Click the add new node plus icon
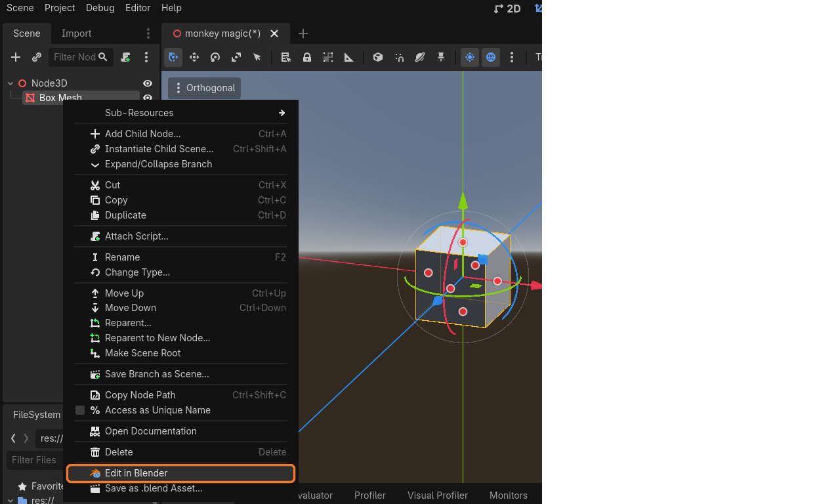 pyautogui.click(x=16, y=57)
